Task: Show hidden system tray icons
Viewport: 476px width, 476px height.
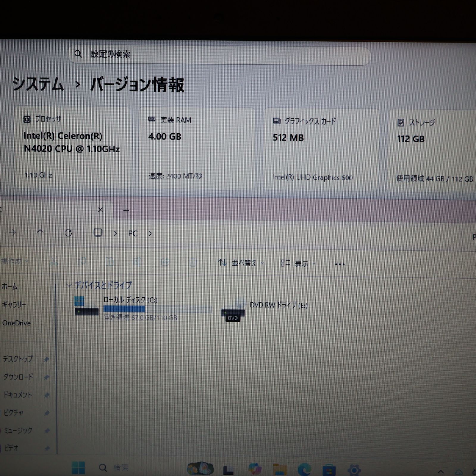Action: [x=441, y=472]
